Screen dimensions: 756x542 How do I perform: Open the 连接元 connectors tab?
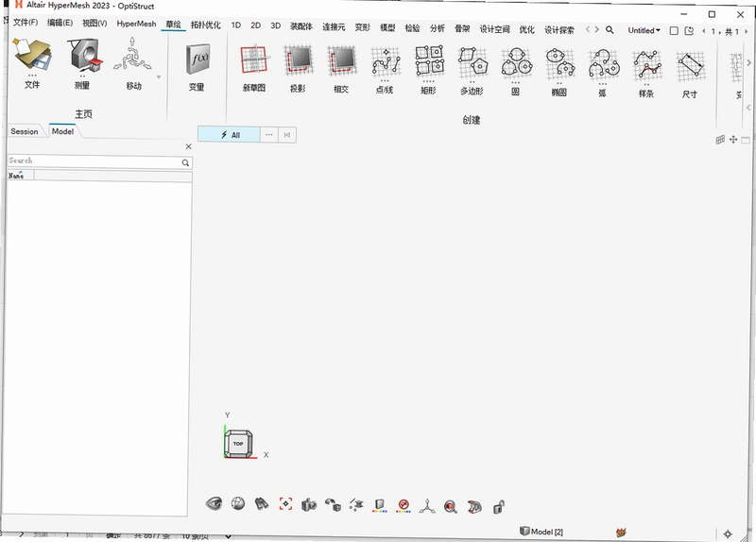coord(334,26)
